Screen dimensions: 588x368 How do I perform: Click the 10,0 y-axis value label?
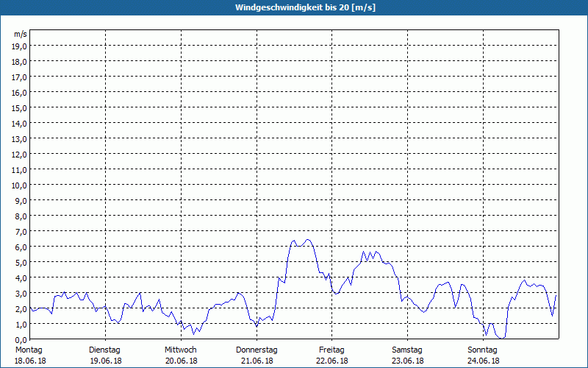pyautogui.click(x=20, y=185)
